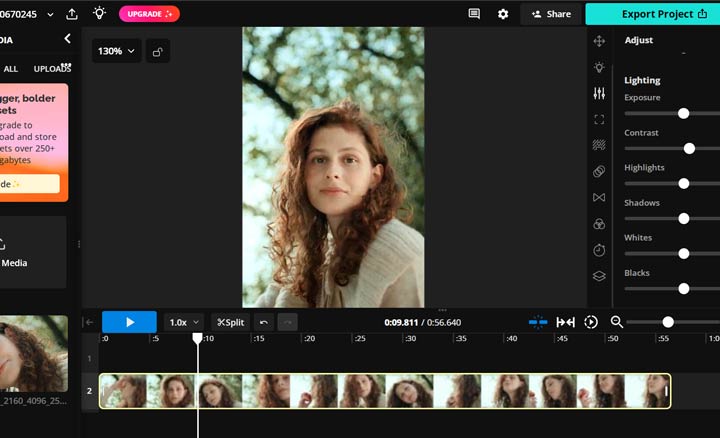Open the 130% zoom level dropdown
720x438 pixels.
click(116, 51)
